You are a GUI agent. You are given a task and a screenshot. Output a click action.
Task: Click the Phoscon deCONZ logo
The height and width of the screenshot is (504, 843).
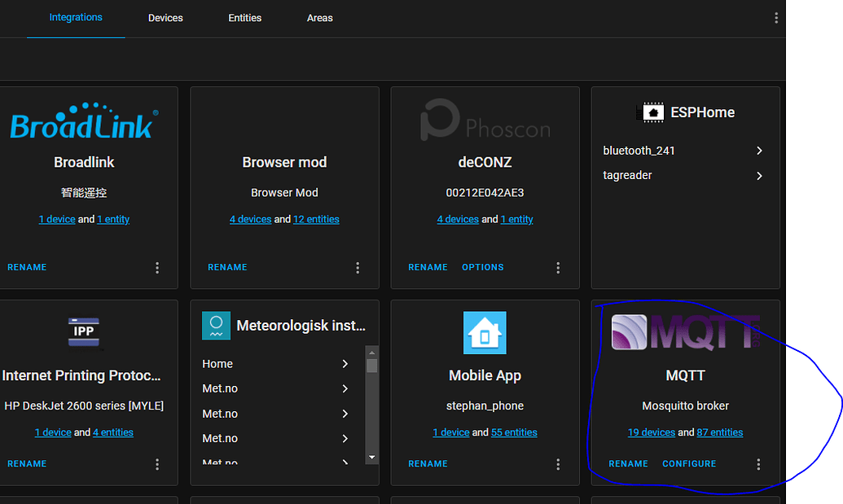coord(485,121)
